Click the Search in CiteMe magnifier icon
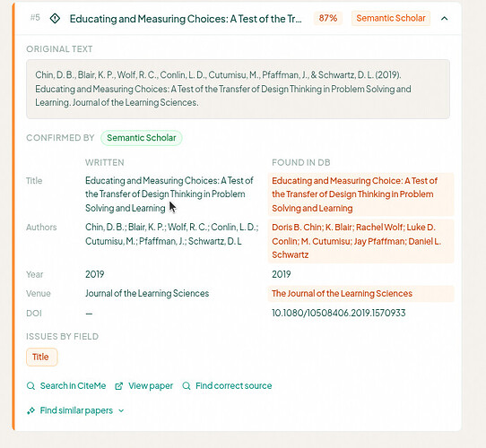 (30, 386)
